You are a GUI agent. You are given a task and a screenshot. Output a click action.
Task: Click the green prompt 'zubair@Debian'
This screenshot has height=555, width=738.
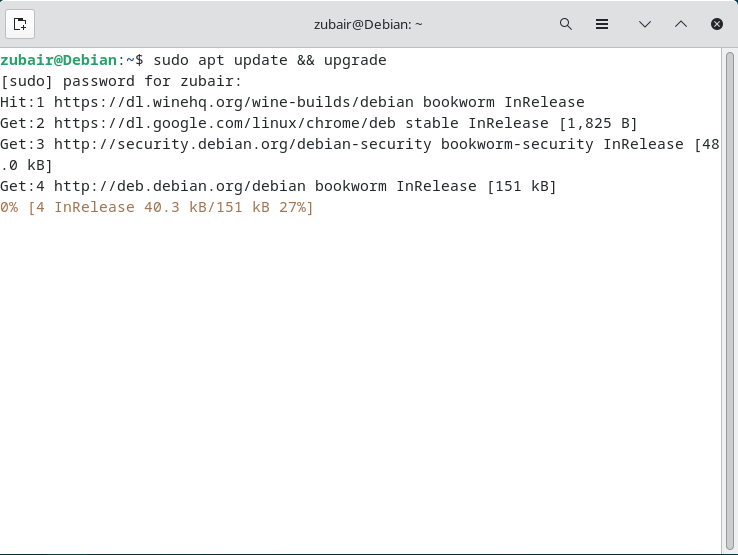(58, 60)
